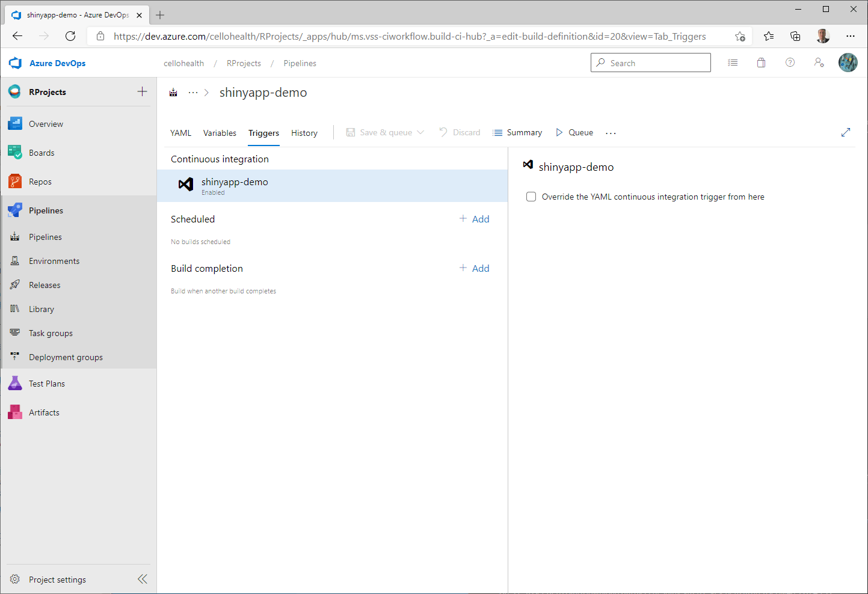Queue the shinyapp-demo pipeline
Screen dimensions: 868x594
coord(574,132)
